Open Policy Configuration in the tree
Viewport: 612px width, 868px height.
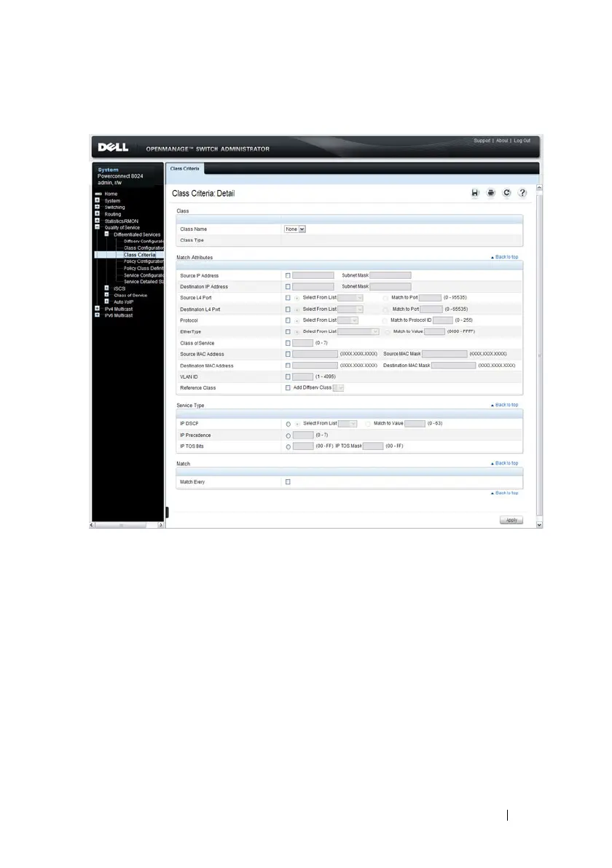144,261
